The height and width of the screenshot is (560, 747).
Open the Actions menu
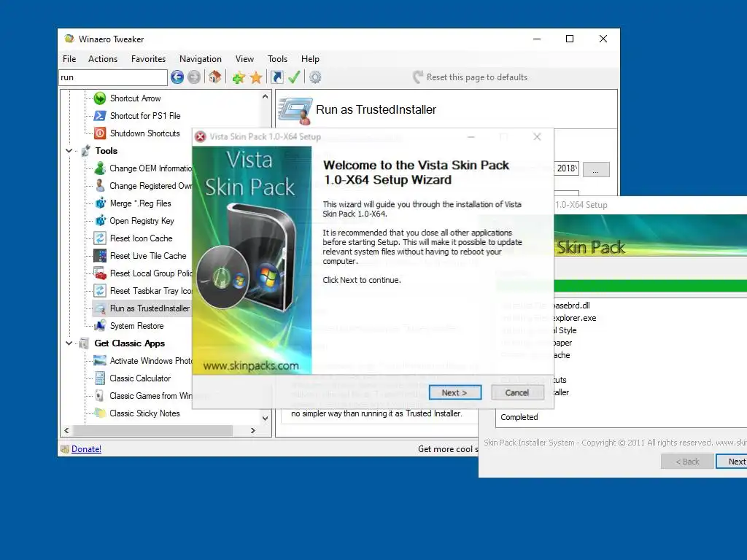coord(102,58)
